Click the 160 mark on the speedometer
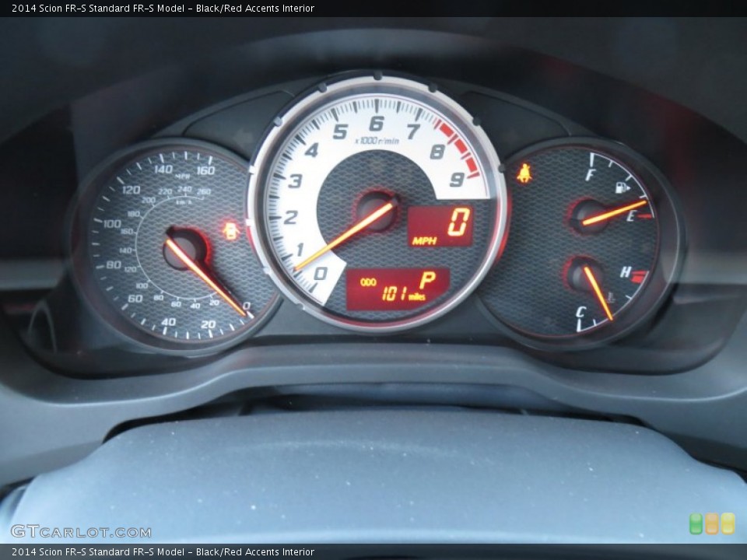The height and width of the screenshot is (560, 747). (205, 170)
